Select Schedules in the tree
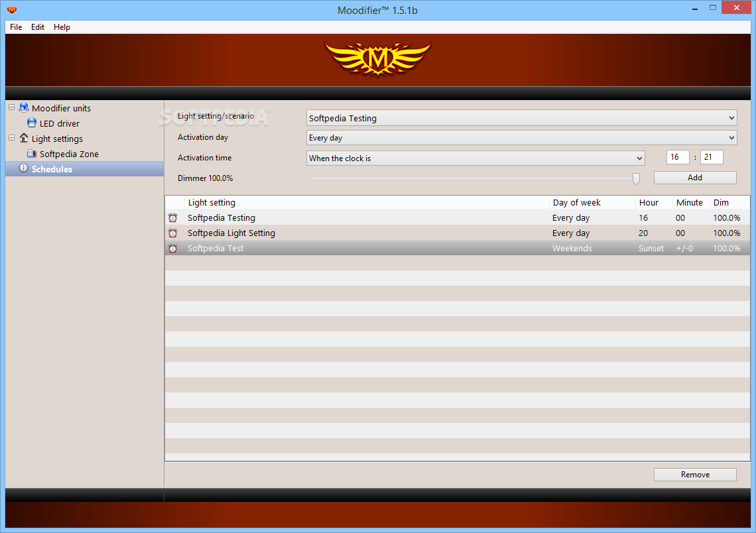Screen dimensions: 756x533 tap(52, 169)
